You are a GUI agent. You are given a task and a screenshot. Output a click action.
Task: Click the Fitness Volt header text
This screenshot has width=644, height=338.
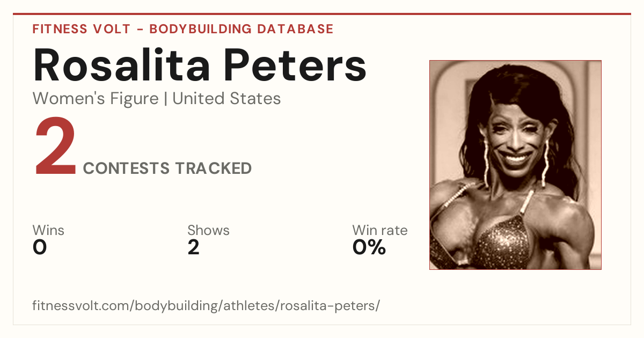click(82, 29)
